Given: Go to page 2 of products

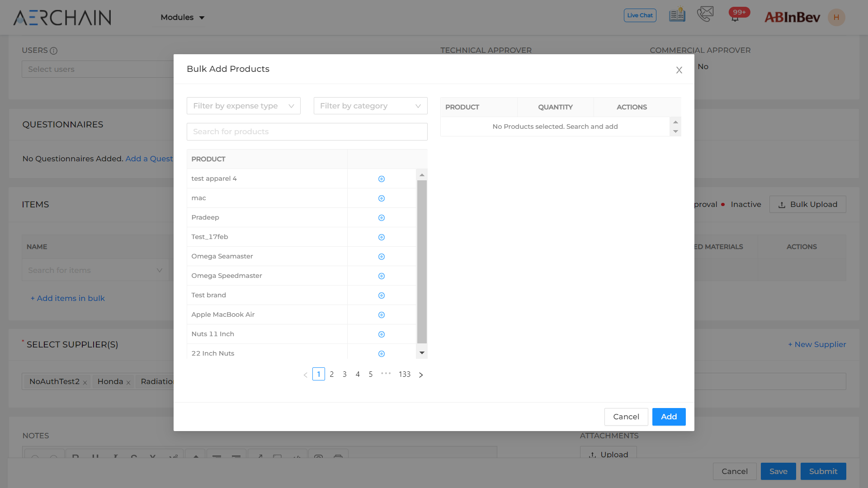Looking at the screenshot, I should coord(331,374).
